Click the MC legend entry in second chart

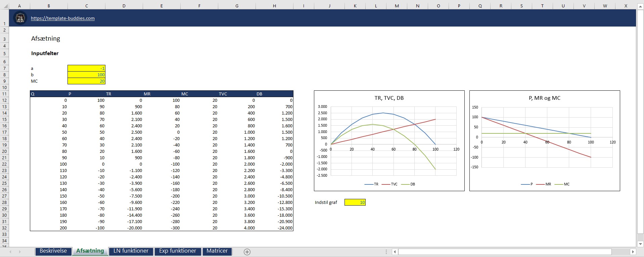pos(562,184)
